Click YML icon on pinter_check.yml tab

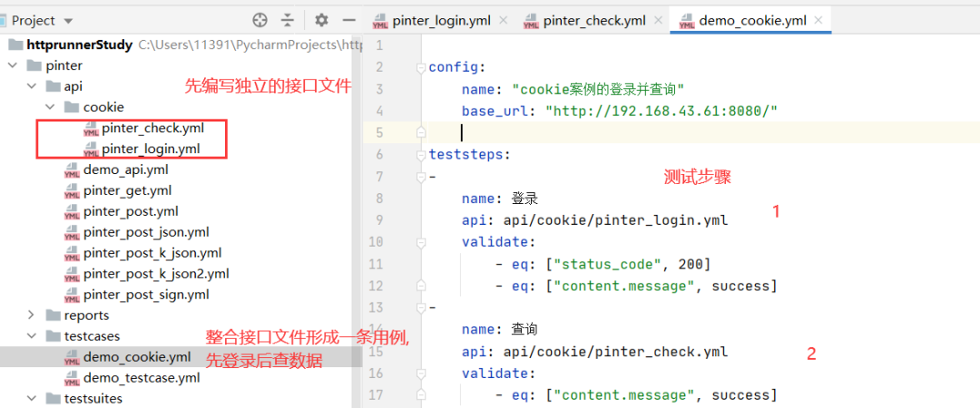(531, 21)
